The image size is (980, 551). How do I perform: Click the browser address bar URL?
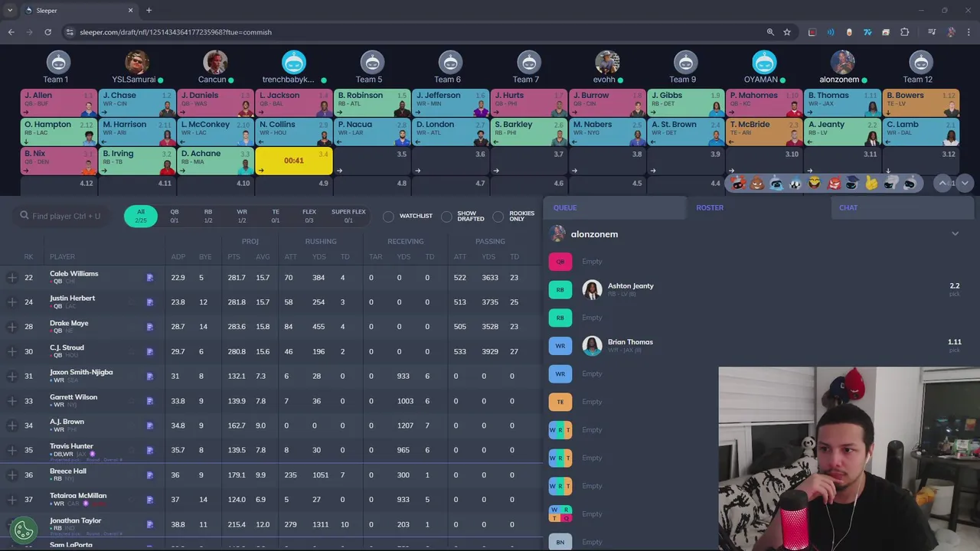pos(176,32)
